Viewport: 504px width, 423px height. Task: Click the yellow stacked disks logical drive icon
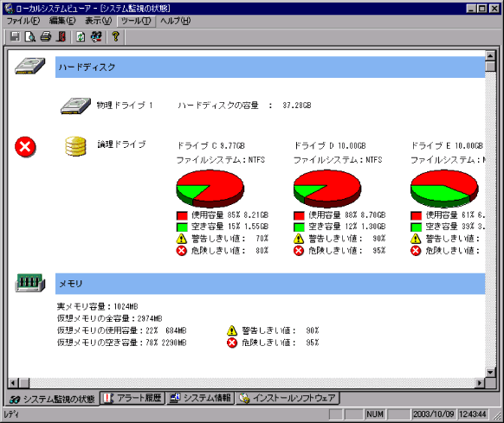(75, 146)
